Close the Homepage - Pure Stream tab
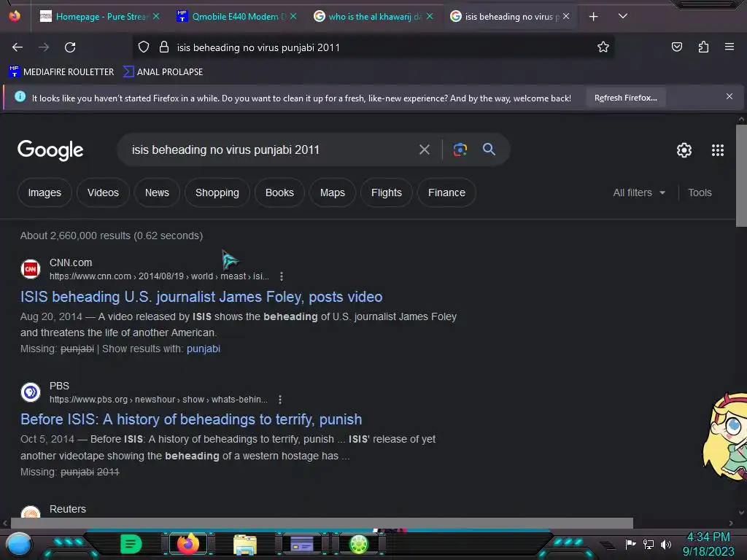The image size is (747, 560). point(156,16)
